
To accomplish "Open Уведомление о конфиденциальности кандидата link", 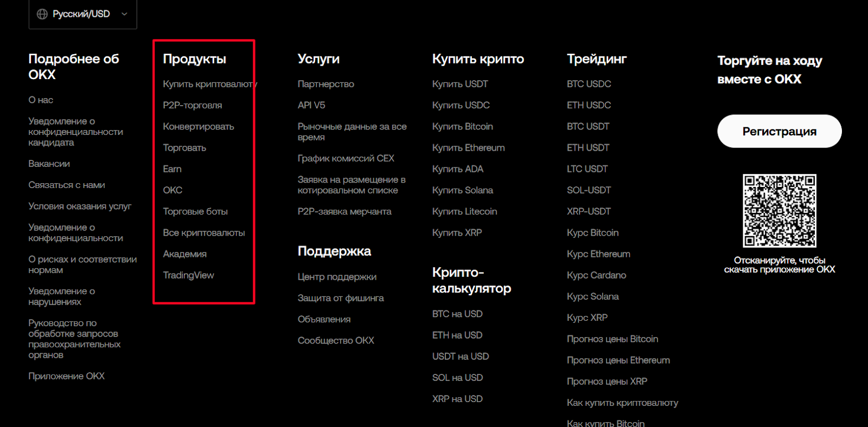I will pyautogui.click(x=76, y=132).
